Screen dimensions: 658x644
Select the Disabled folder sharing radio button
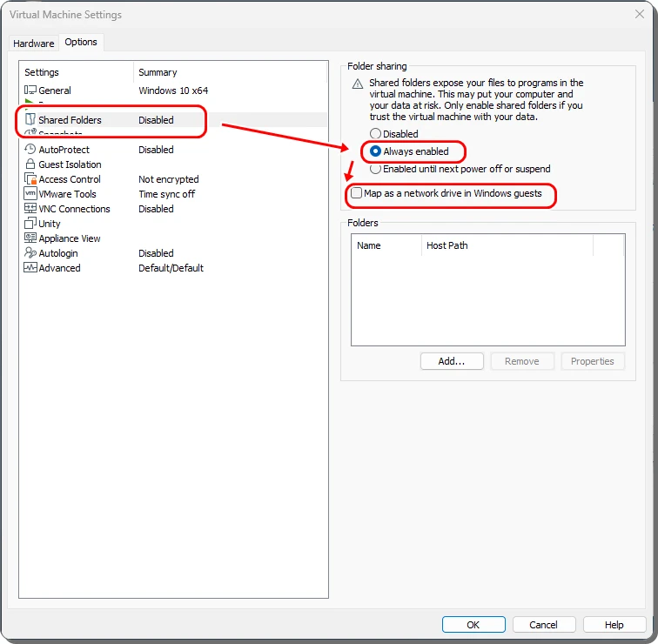(x=375, y=134)
